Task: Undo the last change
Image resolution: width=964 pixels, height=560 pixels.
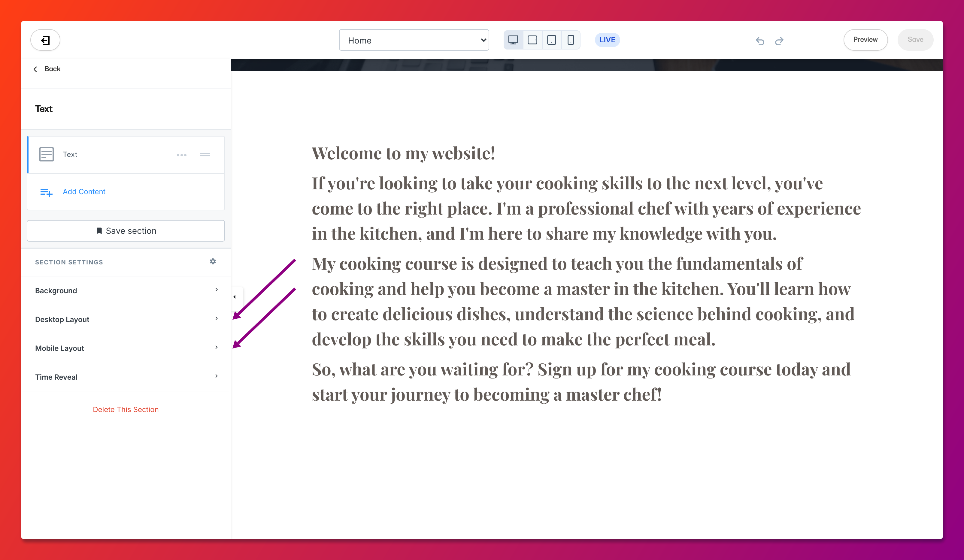Action: (x=760, y=41)
